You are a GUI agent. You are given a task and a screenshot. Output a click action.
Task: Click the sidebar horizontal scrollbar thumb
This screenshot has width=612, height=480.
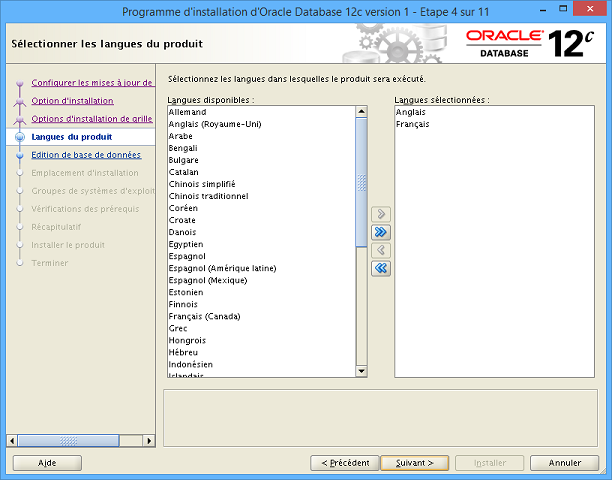tap(68, 441)
